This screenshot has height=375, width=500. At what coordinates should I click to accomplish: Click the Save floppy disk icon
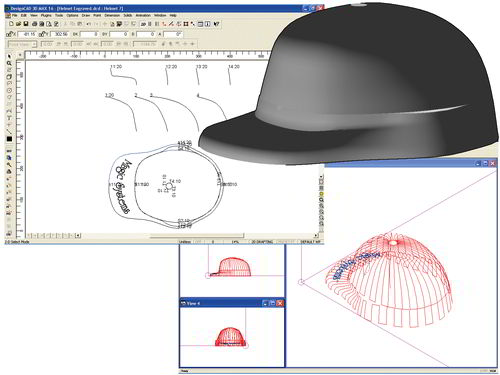click(x=26, y=24)
